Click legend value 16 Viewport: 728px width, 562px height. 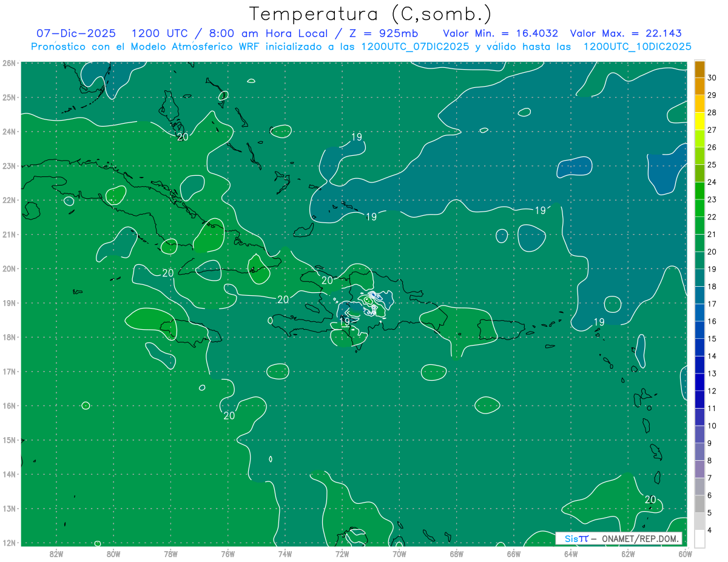(712, 321)
